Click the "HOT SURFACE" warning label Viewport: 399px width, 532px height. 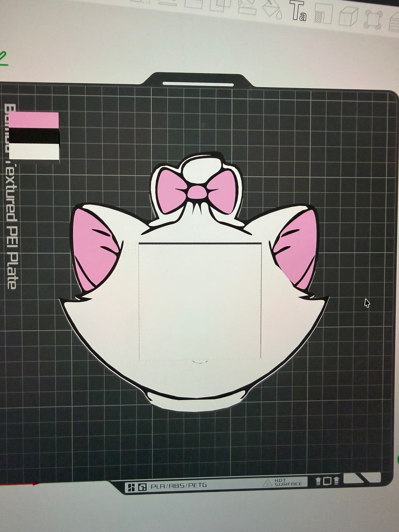coord(288,482)
